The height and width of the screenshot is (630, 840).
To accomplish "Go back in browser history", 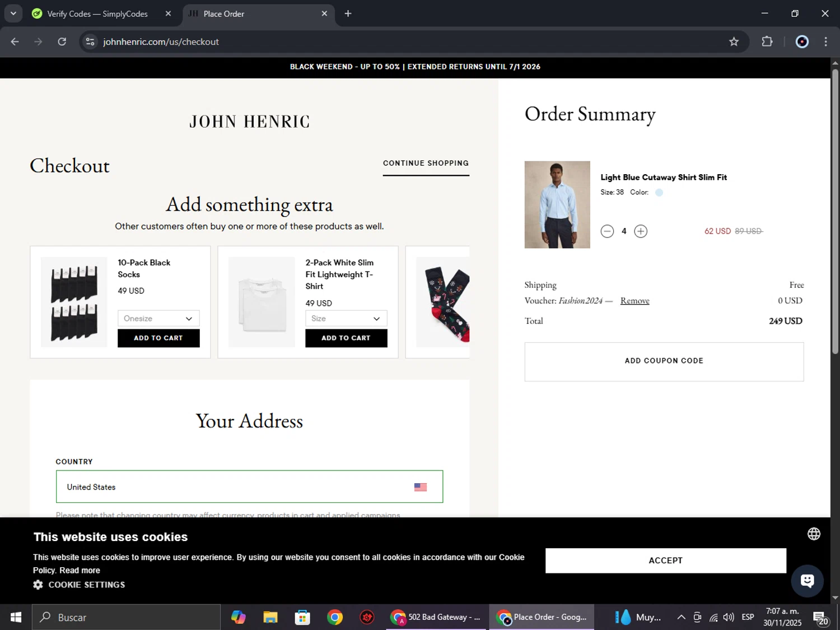I will point(15,41).
